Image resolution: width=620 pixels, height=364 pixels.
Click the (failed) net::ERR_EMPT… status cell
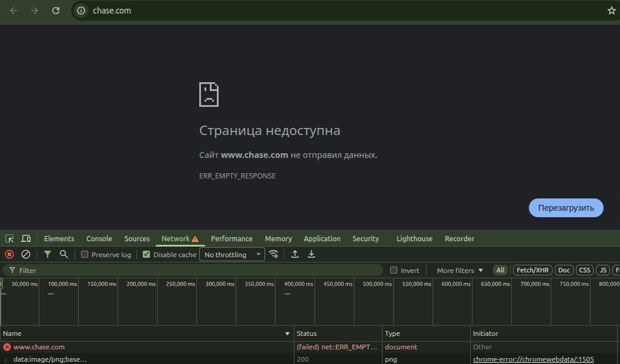[337, 347]
